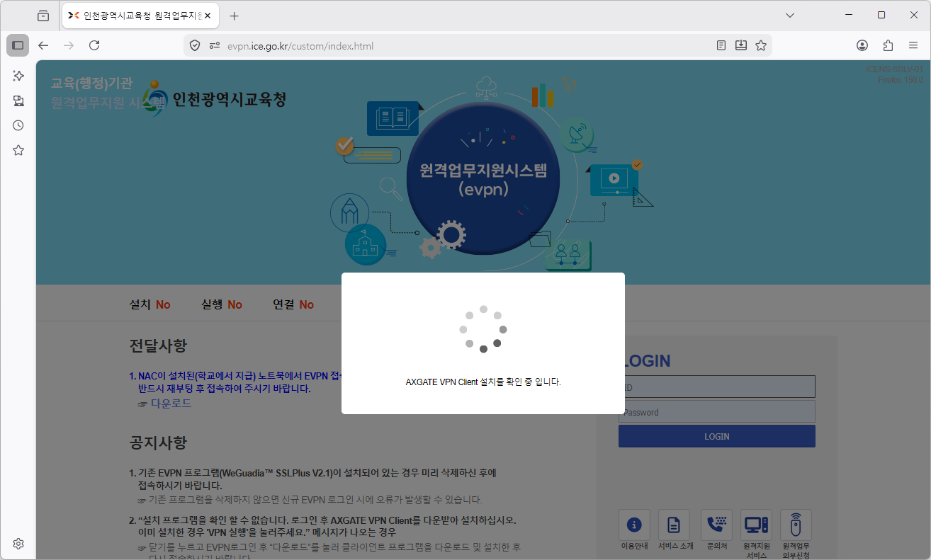This screenshot has width=931, height=560.
Task: Focus the Password input field
Action: tap(717, 412)
